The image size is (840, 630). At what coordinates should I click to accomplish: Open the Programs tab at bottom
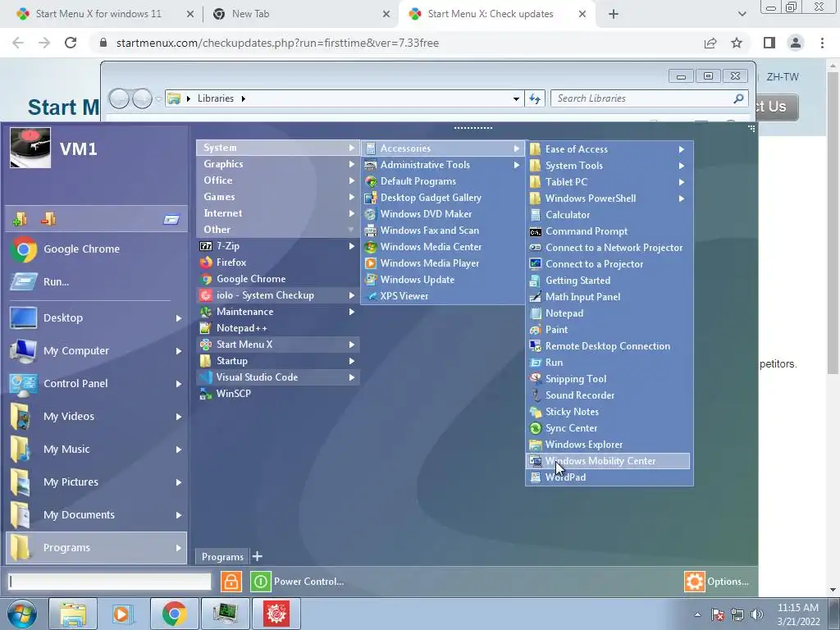tap(222, 557)
